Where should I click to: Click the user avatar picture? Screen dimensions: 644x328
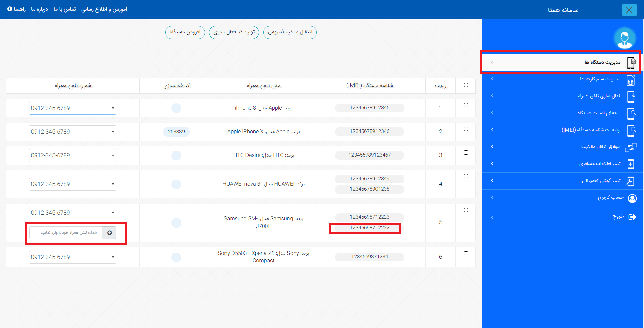click(x=625, y=38)
